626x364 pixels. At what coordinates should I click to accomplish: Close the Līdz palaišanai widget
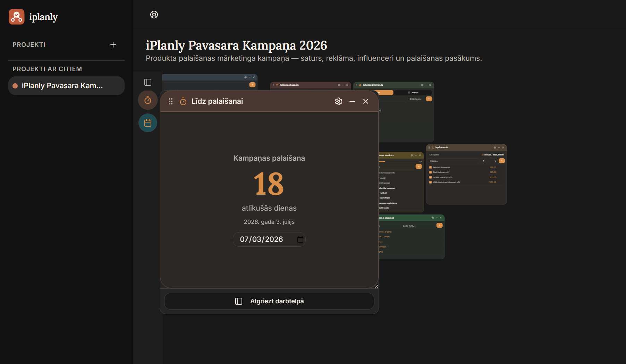[366, 101]
